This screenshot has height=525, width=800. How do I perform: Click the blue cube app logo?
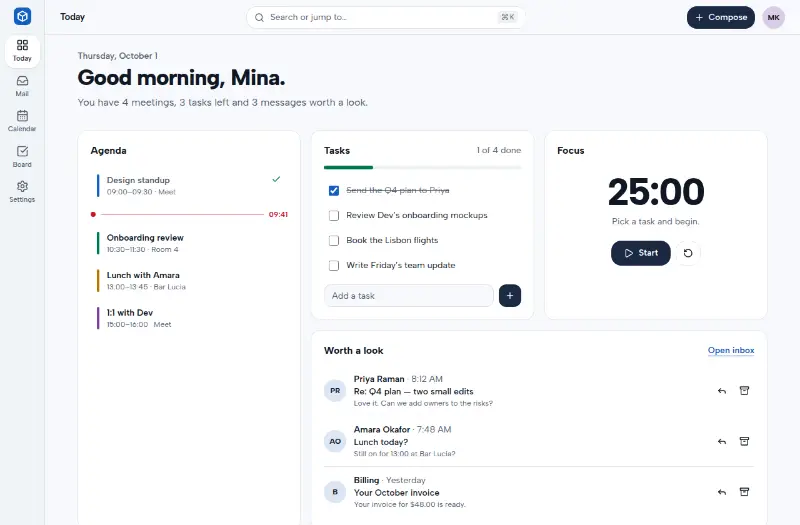[22, 16]
